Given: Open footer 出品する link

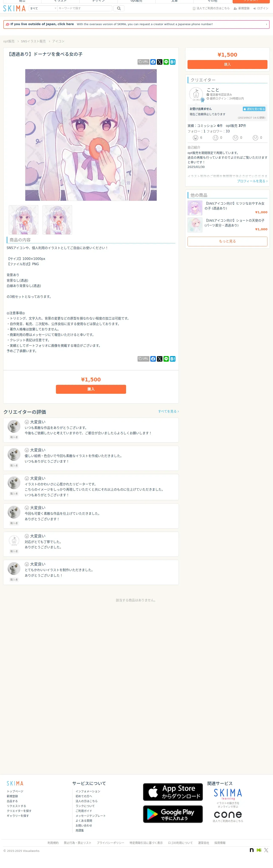Looking at the screenshot, I should tap(12, 801).
